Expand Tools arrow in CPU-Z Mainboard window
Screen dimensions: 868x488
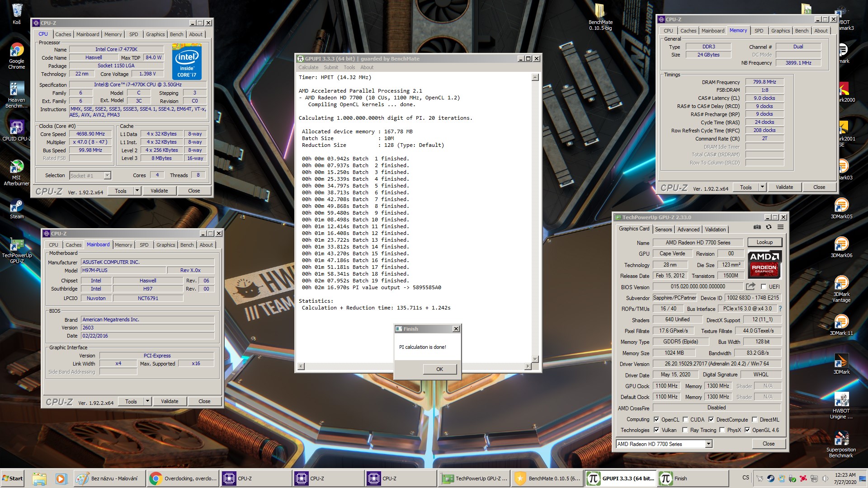tap(147, 401)
